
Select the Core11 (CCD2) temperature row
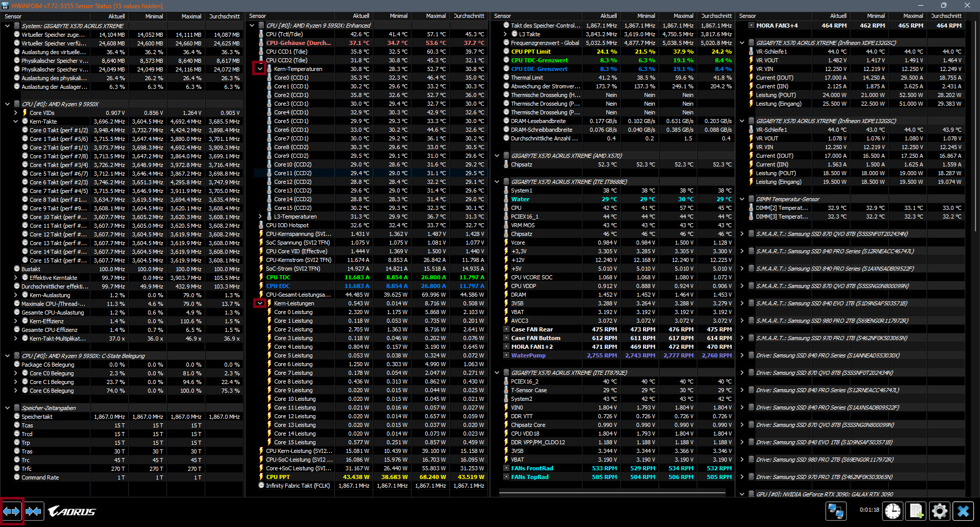(x=371, y=173)
